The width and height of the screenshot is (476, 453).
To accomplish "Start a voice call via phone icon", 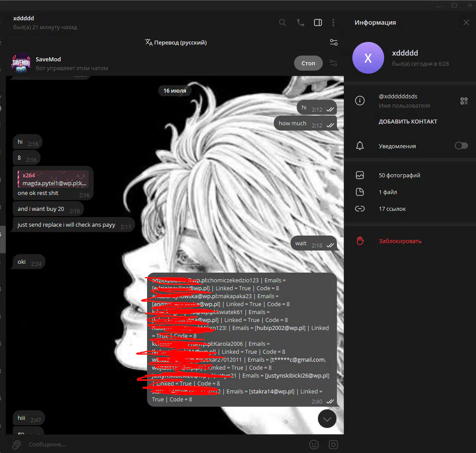I will [300, 23].
